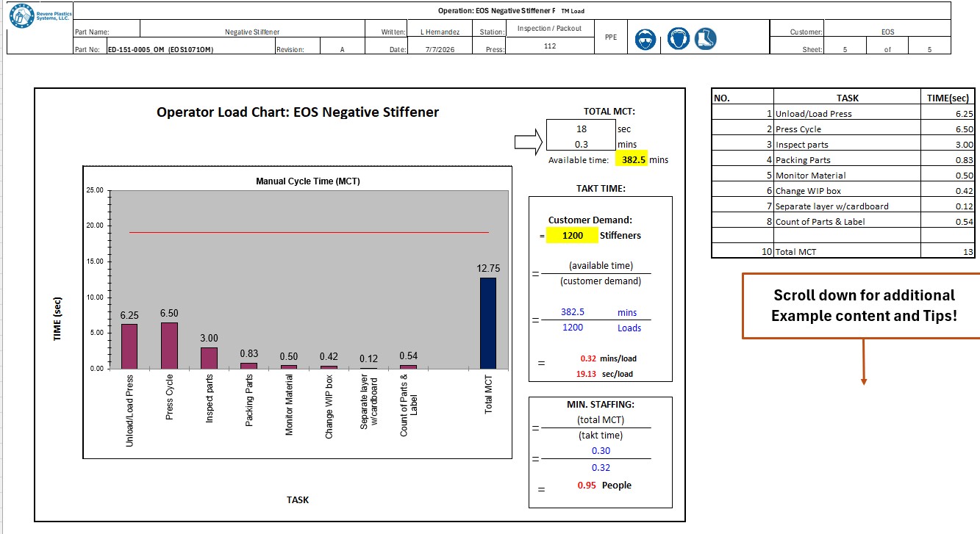
Task: Click the Inspect parts time value 3.00
Action: [x=965, y=145]
